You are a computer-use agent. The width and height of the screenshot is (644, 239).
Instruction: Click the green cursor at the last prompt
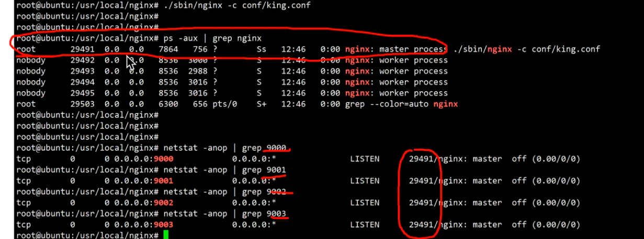(x=166, y=235)
